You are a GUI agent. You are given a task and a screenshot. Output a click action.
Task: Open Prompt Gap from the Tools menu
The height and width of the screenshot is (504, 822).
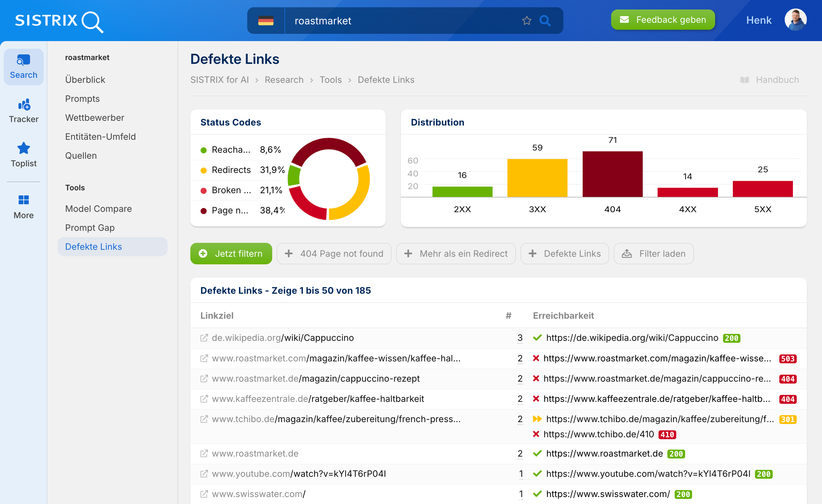(x=90, y=227)
